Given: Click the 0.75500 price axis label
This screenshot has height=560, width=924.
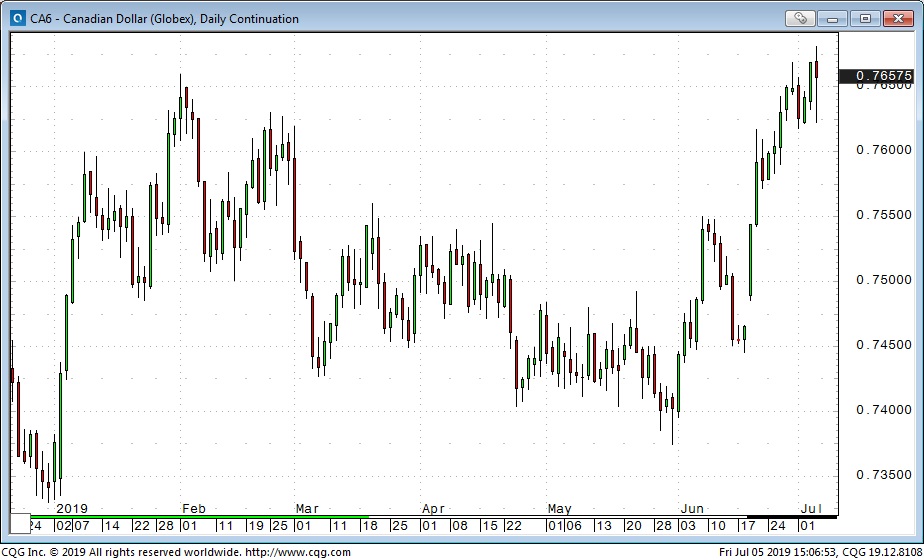Looking at the screenshot, I should pyautogui.click(x=883, y=215).
